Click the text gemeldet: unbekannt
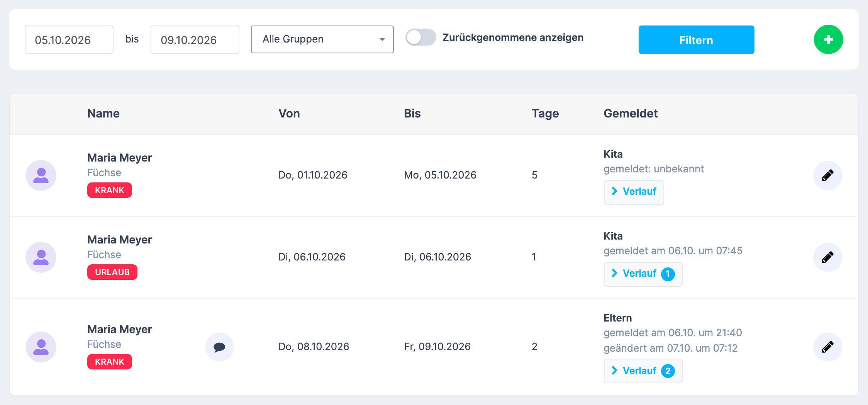Image resolution: width=868 pixels, height=405 pixels. pyautogui.click(x=654, y=169)
